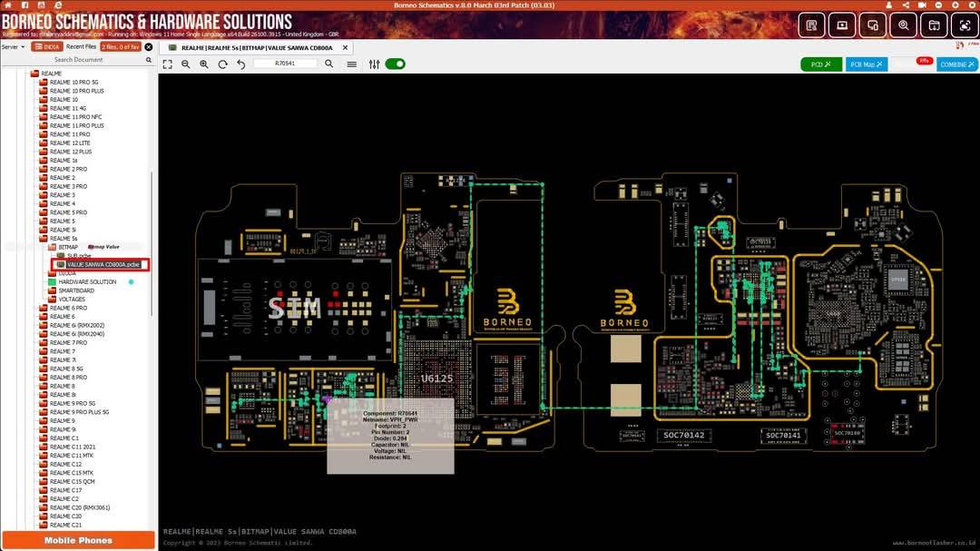Open the user account icon in the title bar
The height and width of the screenshot is (551, 980).
tap(888, 5)
